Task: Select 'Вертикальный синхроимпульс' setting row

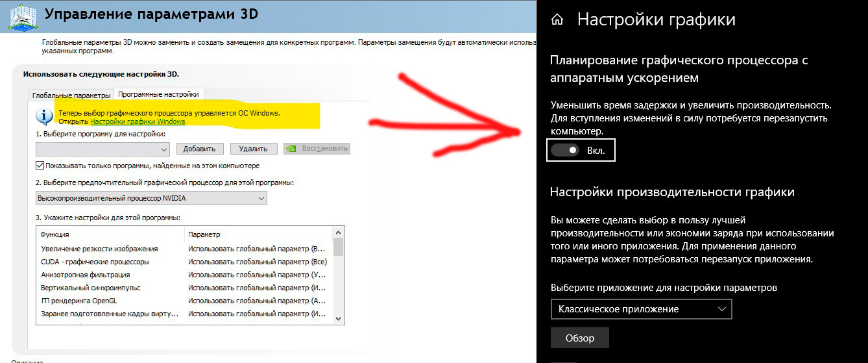Action: tap(91, 288)
